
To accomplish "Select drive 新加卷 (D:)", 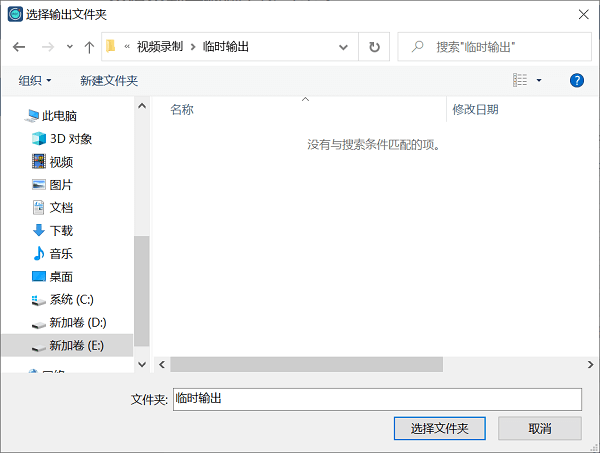I will (x=78, y=323).
